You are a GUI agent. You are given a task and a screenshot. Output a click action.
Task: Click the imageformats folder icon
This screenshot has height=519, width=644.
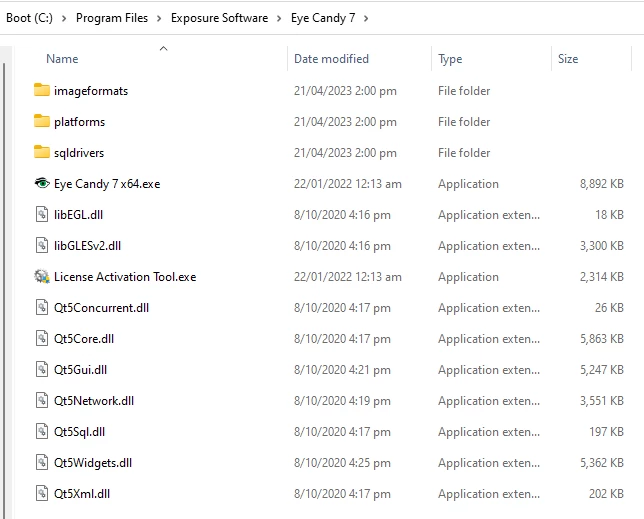click(x=41, y=90)
